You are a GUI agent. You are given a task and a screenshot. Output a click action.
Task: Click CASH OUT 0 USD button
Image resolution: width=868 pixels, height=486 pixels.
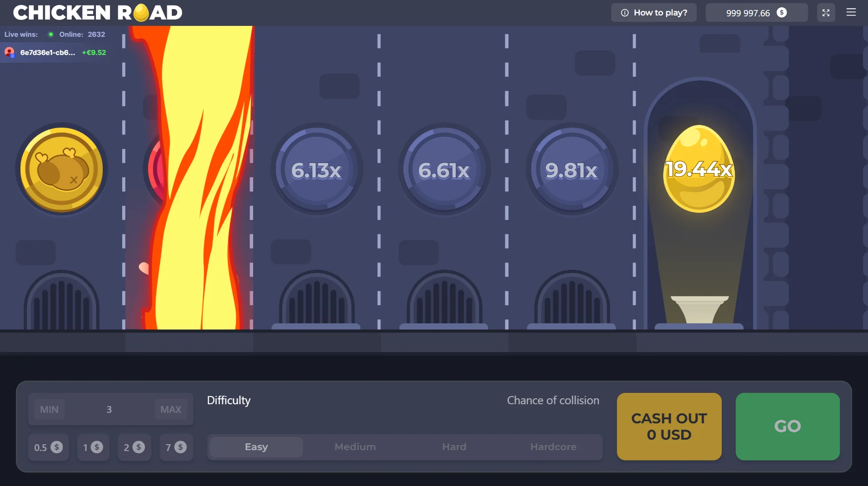point(669,426)
